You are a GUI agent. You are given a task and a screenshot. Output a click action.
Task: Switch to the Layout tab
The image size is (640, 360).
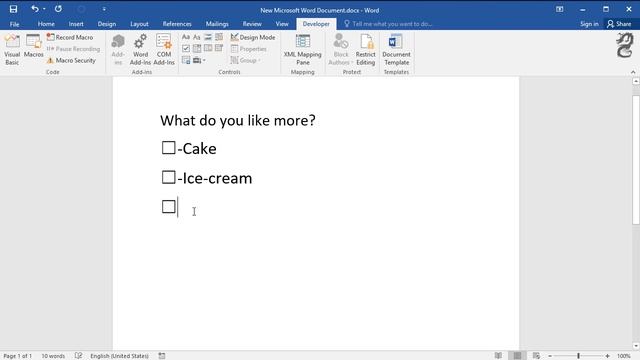[139, 24]
